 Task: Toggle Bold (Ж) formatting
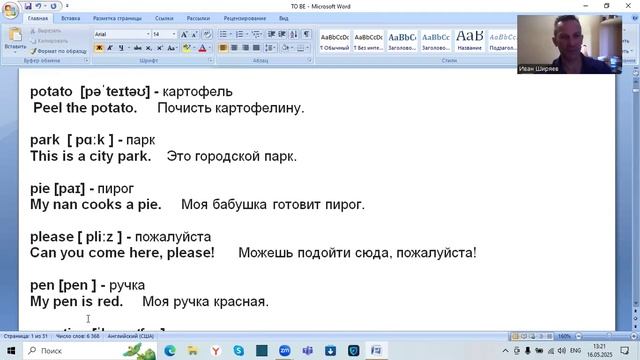click(99, 48)
